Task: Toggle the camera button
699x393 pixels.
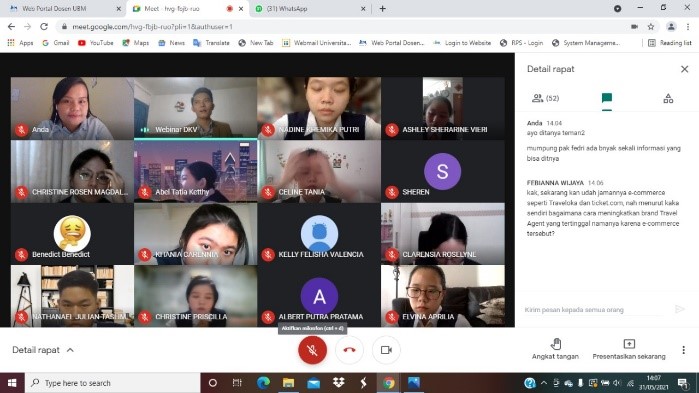Action: [386, 350]
